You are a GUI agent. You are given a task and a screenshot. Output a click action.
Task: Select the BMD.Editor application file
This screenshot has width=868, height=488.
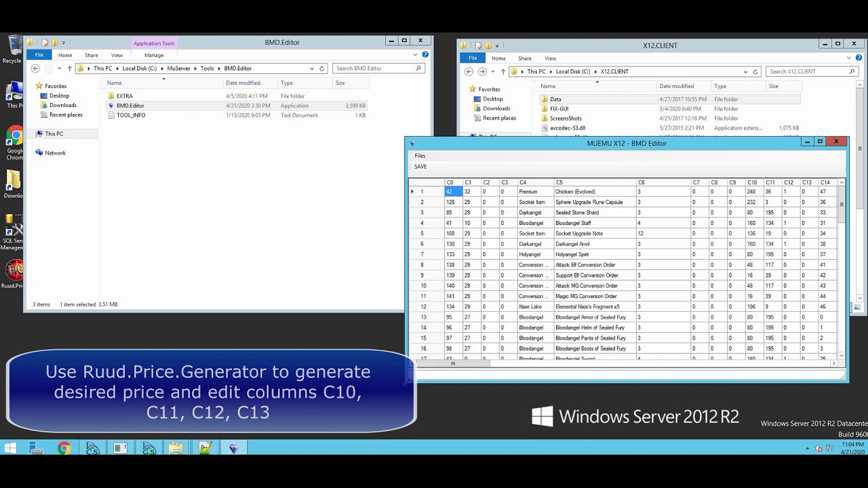tap(130, 106)
